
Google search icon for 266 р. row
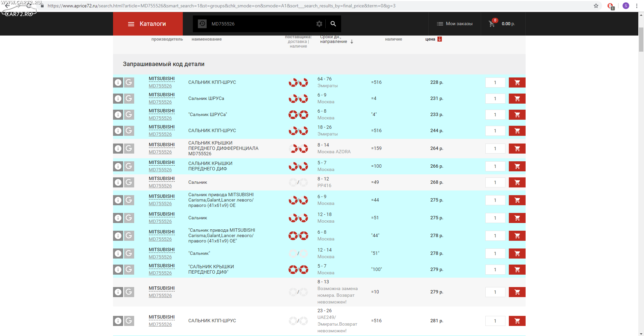click(129, 166)
